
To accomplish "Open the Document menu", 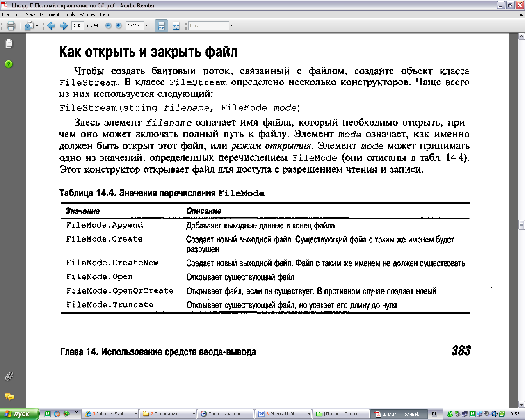I will [x=50, y=14].
